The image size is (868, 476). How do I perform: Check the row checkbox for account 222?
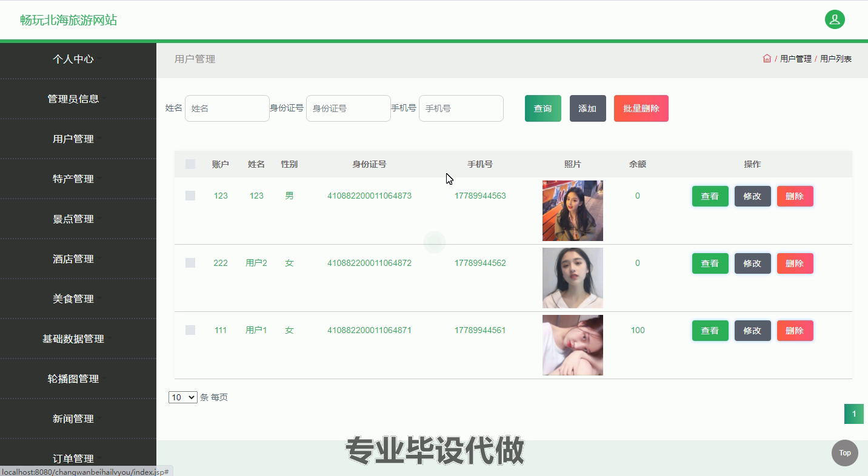(190, 263)
